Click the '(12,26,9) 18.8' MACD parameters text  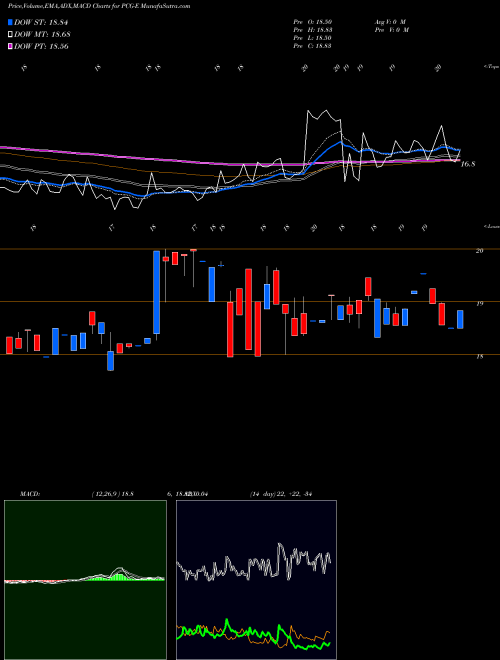coord(112,494)
